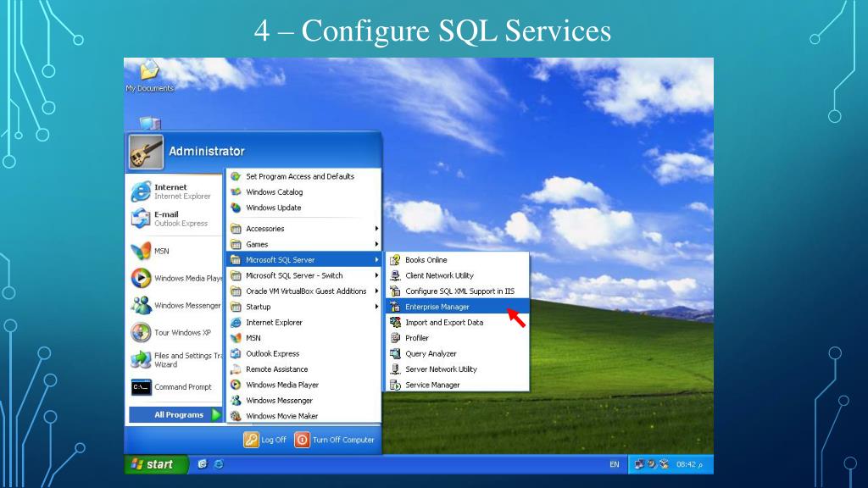
Task: Open Enterprise Manager from SQL Server submenu
Action: [457, 307]
